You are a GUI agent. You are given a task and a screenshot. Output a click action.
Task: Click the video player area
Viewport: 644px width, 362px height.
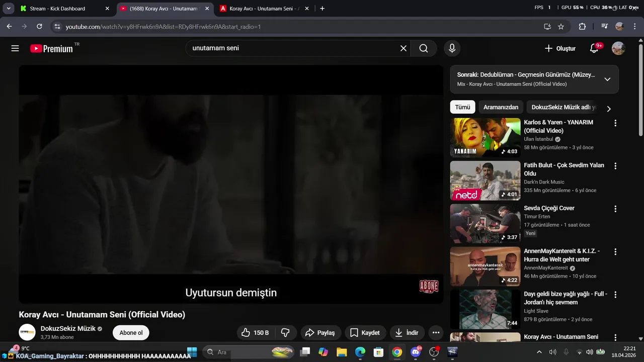click(231, 184)
